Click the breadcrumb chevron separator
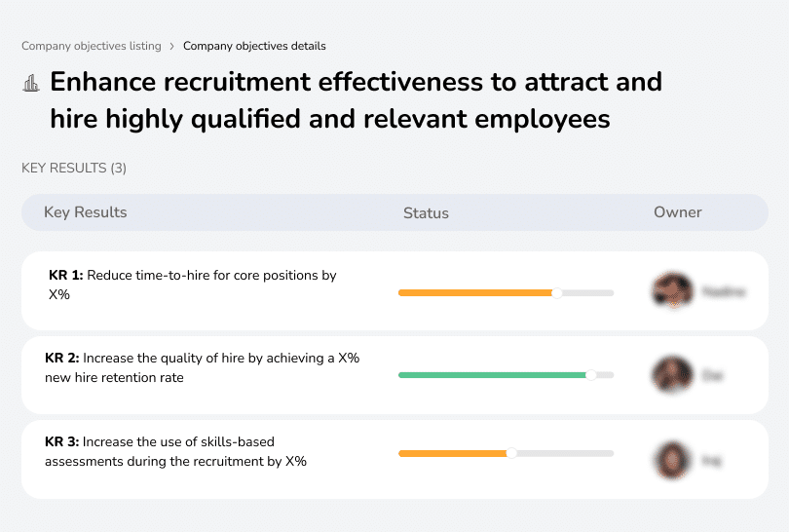789x532 pixels. coord(172,46)
